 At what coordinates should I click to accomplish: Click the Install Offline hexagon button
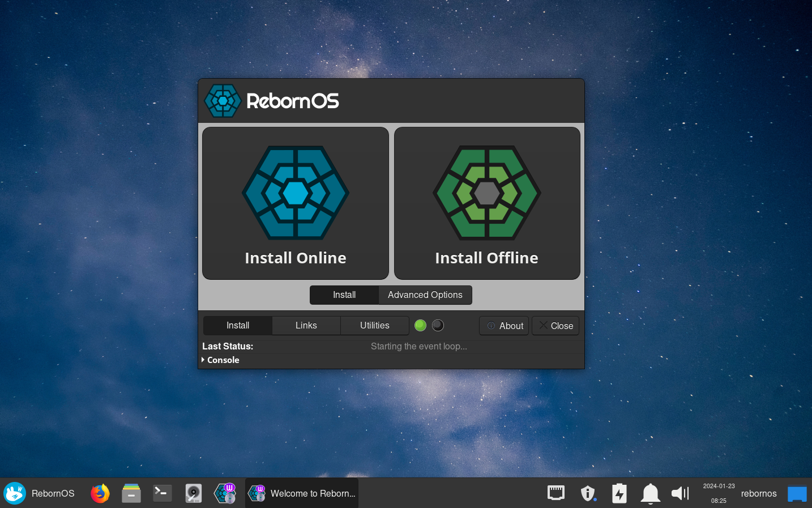pyautogui.click(x=487, y=203)
